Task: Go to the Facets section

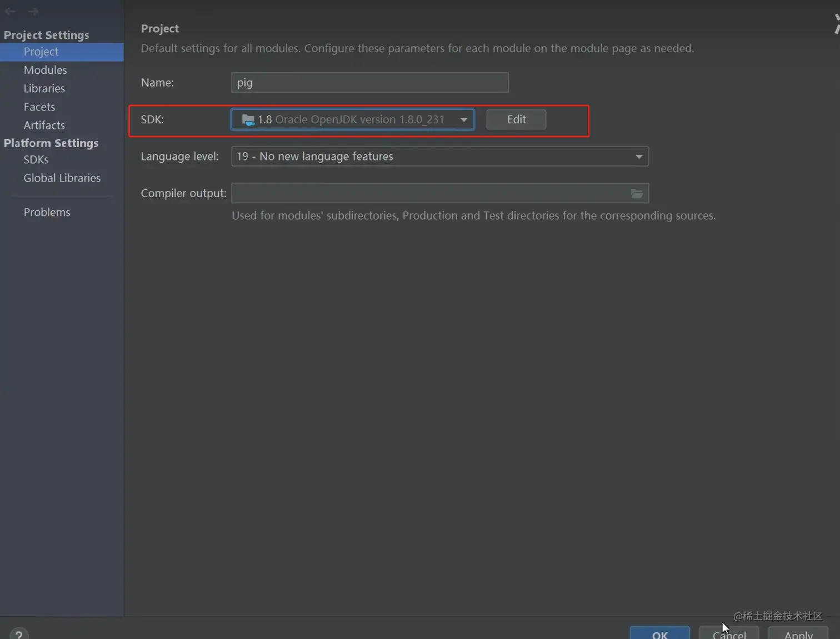Action: coord(39,107)
